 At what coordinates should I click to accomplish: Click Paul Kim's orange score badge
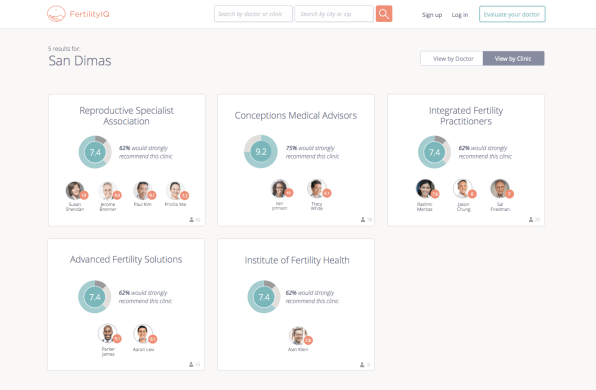[x=152, y=195]
